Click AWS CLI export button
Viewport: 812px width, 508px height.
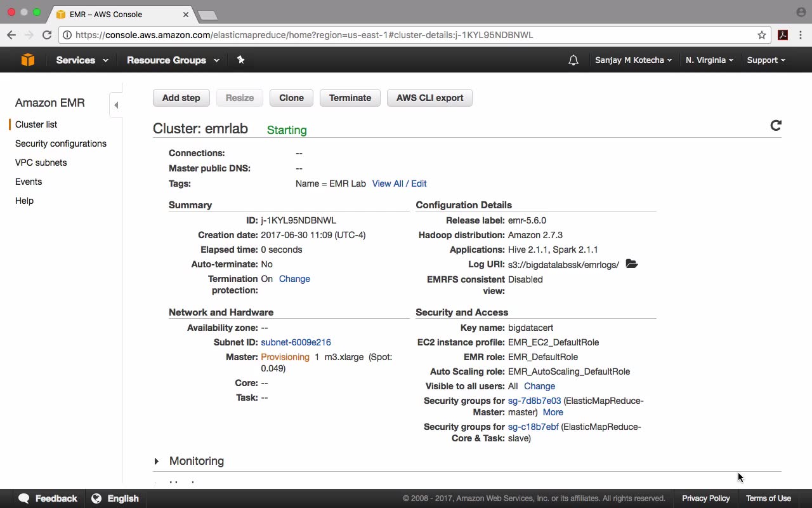pos(429,98)
